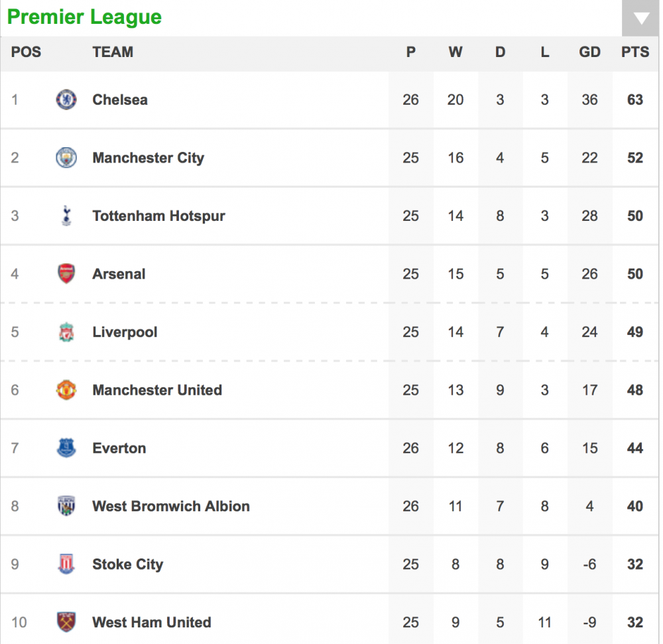
Task: Click the Premier League title
Action: (x=84, y=17)
